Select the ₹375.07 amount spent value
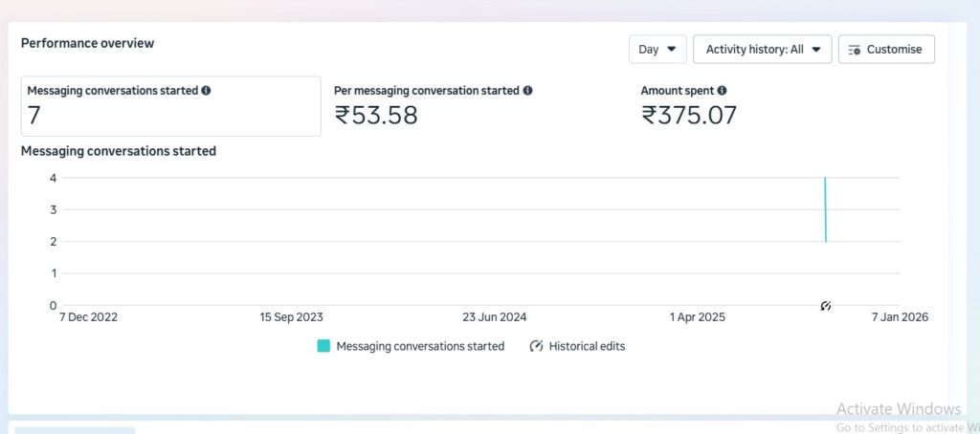 pyautogui.click(x=689, y=116)
